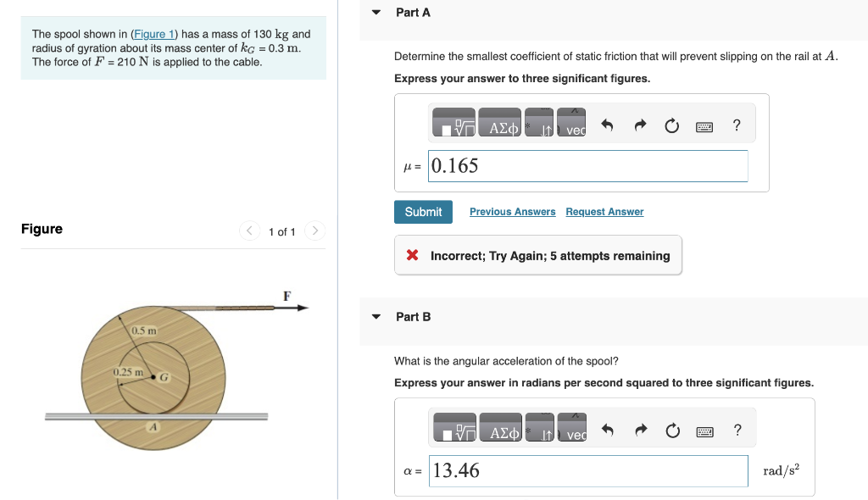The width and height of the screenshot is (868, 500).
Task: Open the help question mark in Part B
Action: click(x=736, y=430)
